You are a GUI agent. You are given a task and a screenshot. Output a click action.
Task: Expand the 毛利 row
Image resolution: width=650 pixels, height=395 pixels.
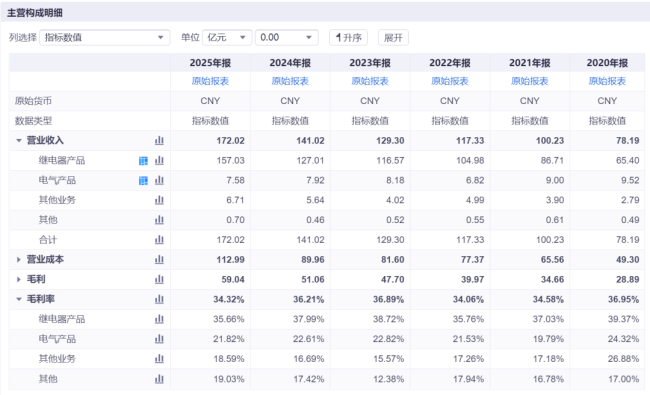click(19, 279)
